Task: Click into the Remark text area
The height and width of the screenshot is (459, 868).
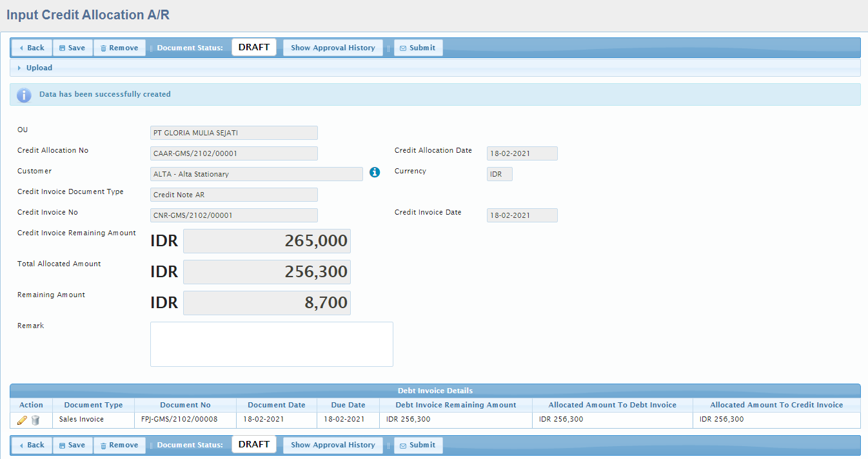Action: (x=271, y=344)
